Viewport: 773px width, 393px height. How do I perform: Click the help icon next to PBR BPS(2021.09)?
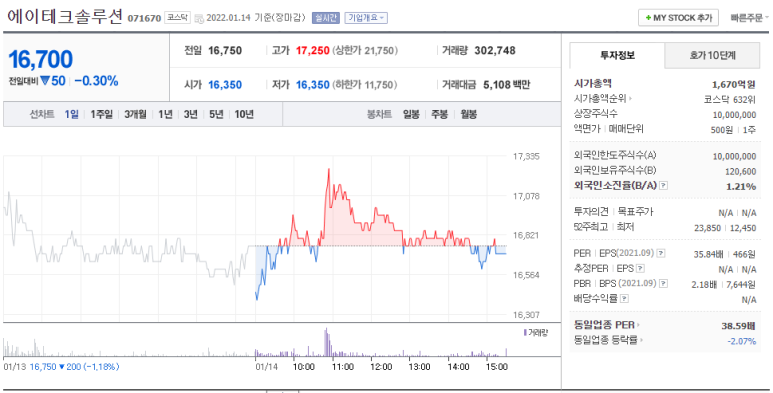point(664,284)
